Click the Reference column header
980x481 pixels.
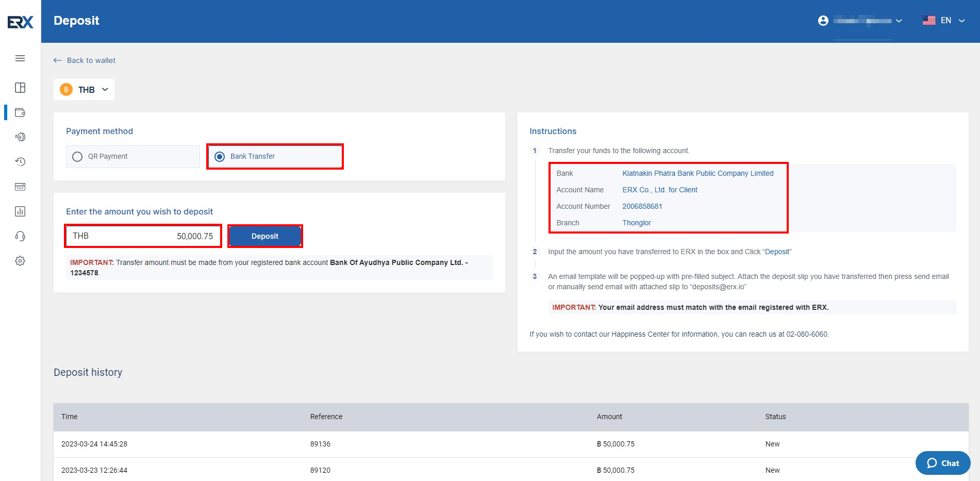326,417
